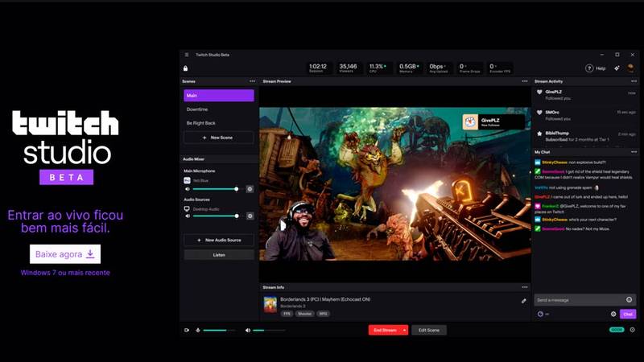Click the red End Stream button
The width and height of the screenshot is (644, 362).
(385, 330)
